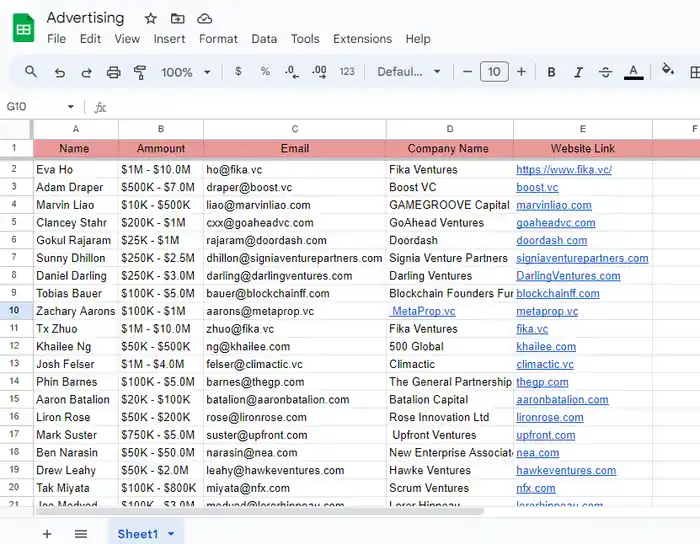This screenshot has height=544, width=700.
Task: Check cloud save status icon
Action: coord(204,19)
